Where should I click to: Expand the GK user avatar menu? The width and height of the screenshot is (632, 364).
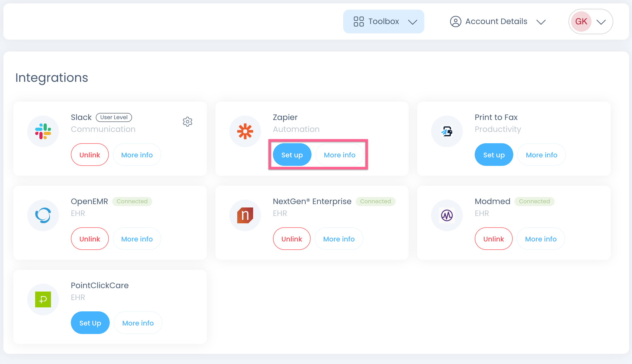tap(601, 21)
